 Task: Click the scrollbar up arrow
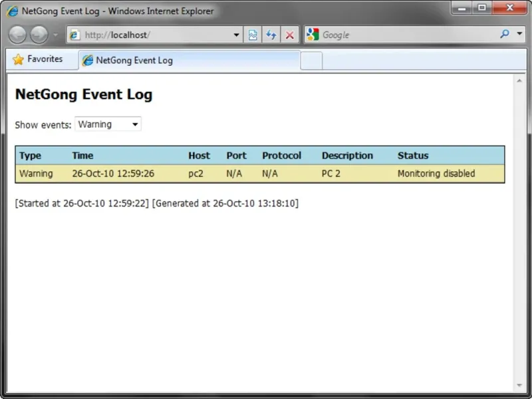click(x=519, y=80)
